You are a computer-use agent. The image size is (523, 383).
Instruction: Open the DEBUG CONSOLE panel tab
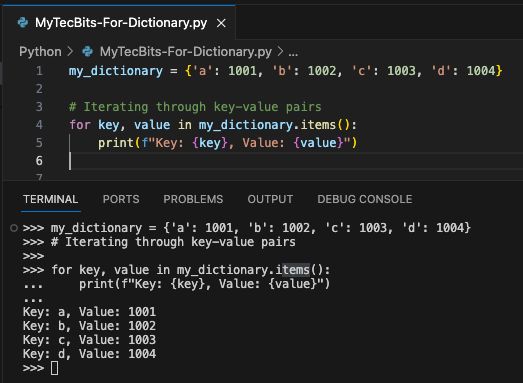click(365, 199)
